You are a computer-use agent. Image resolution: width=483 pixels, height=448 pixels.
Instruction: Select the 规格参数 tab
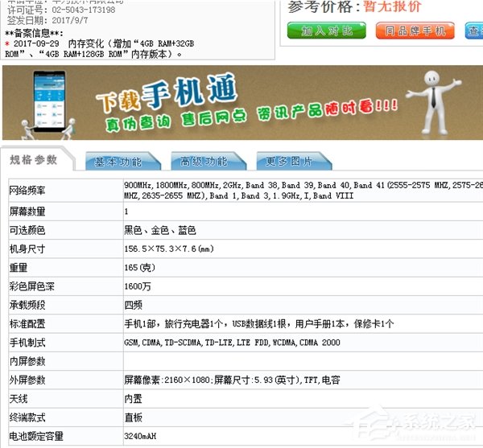[33, 160]
